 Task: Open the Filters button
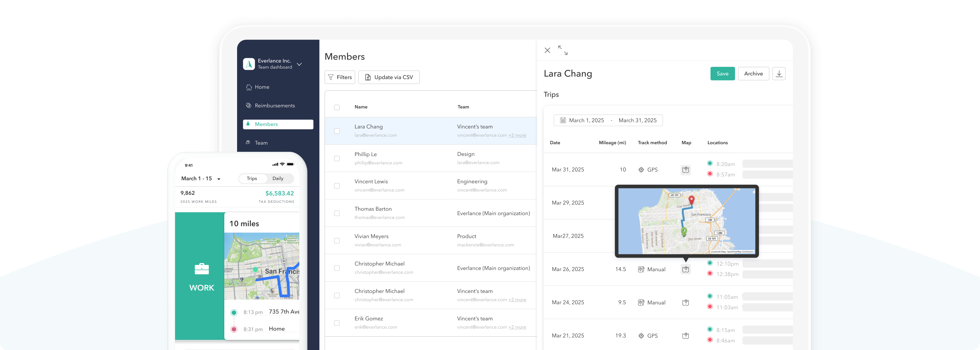[x=340, y=77]
